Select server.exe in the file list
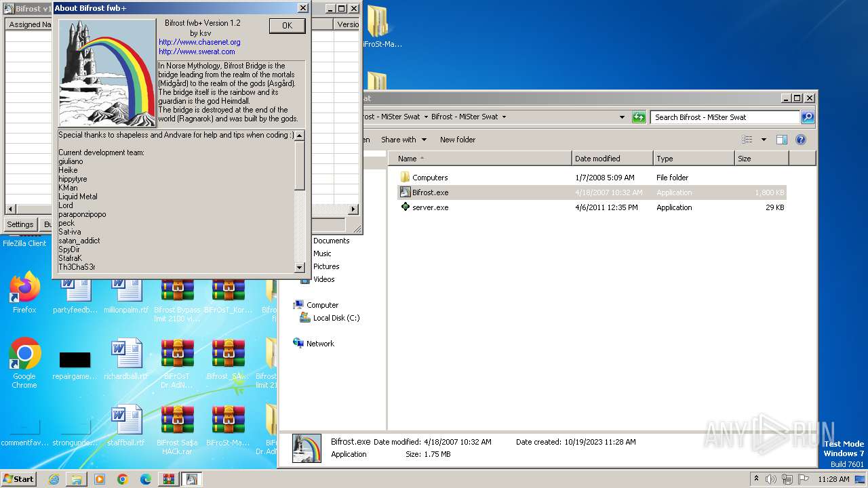 pos(430,207)
